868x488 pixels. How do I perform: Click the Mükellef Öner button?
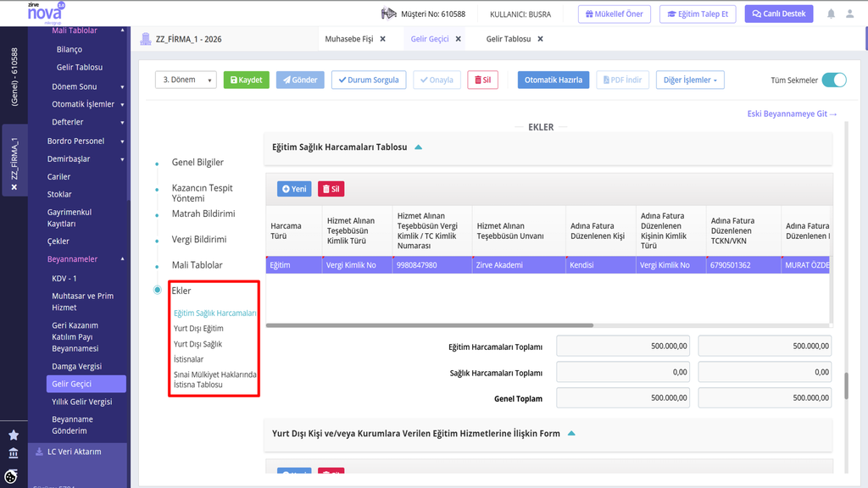[615, 14]
